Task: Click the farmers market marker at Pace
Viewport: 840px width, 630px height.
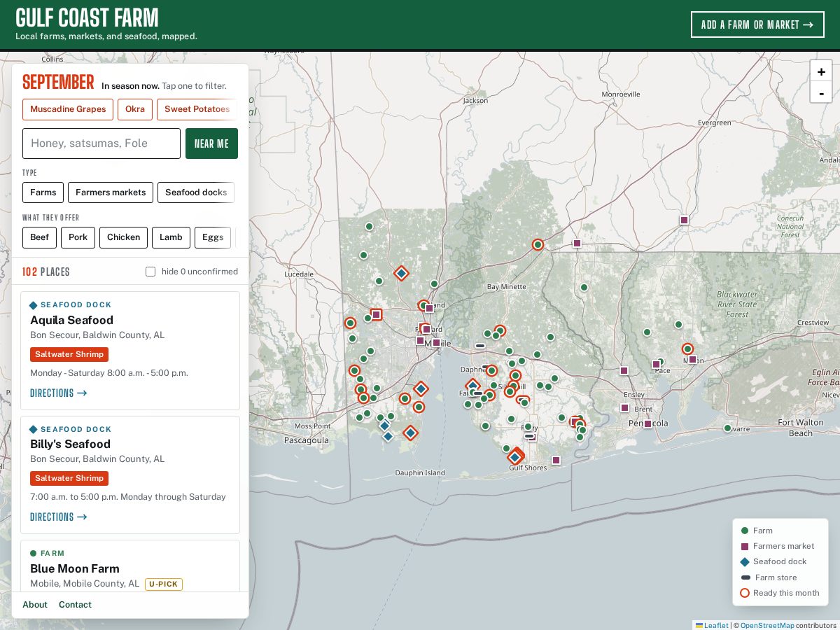Action: 656,364
